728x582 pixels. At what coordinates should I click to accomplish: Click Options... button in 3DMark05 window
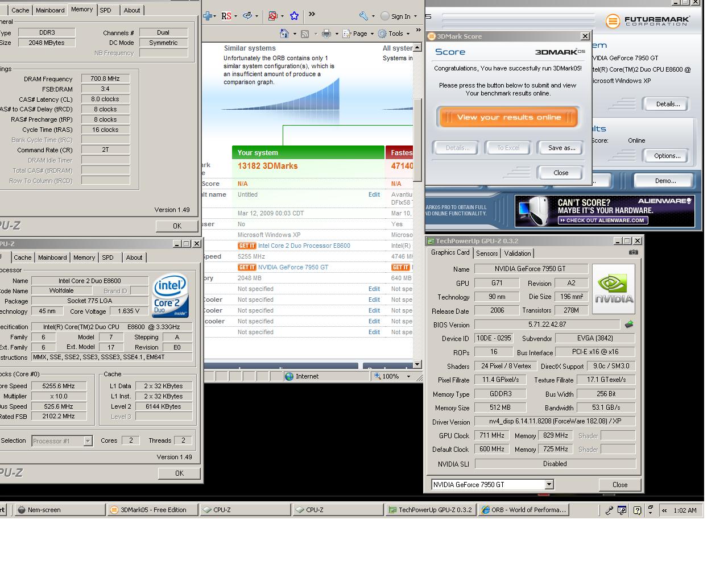coord(667,156)
